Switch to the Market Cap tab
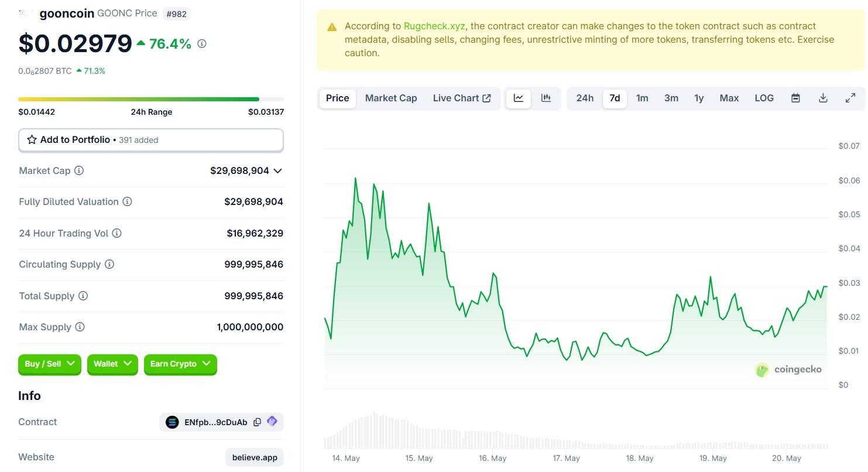Viewport: 868px width, 472px height. (391, 98)
